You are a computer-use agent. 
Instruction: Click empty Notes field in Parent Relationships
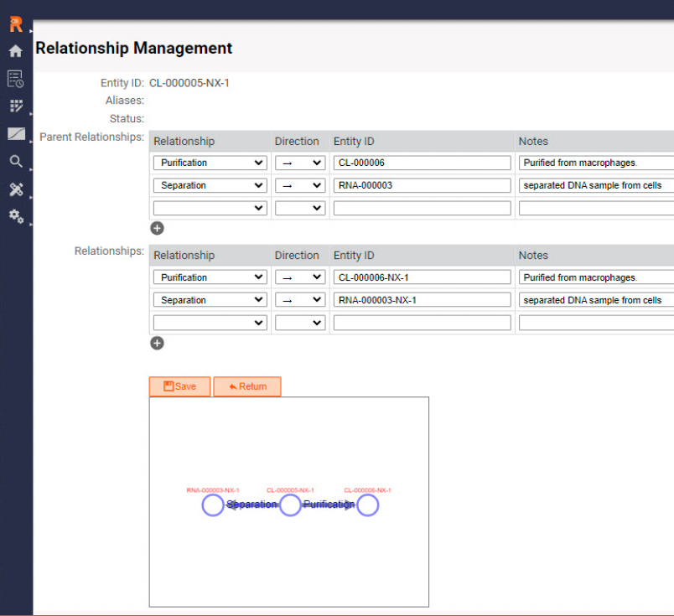click(x=597, y=208)
